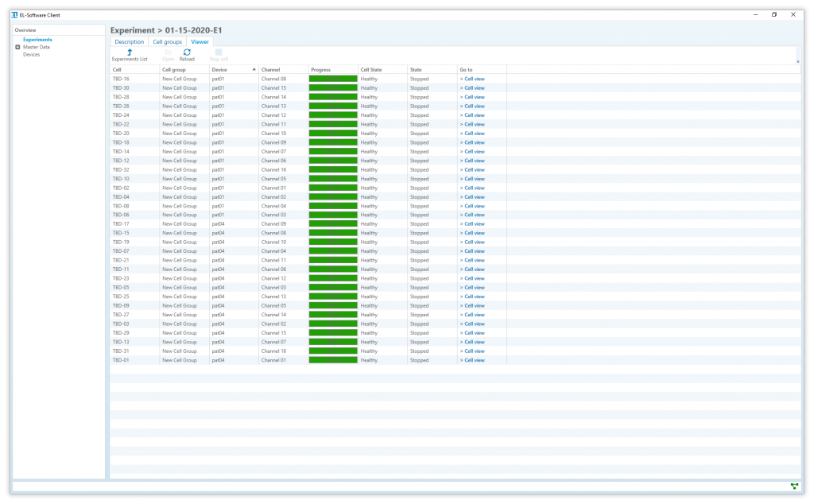This screenshot has height=504, width=814.
Task: Sort the table by Cell State header
Action: coord(371,70)
